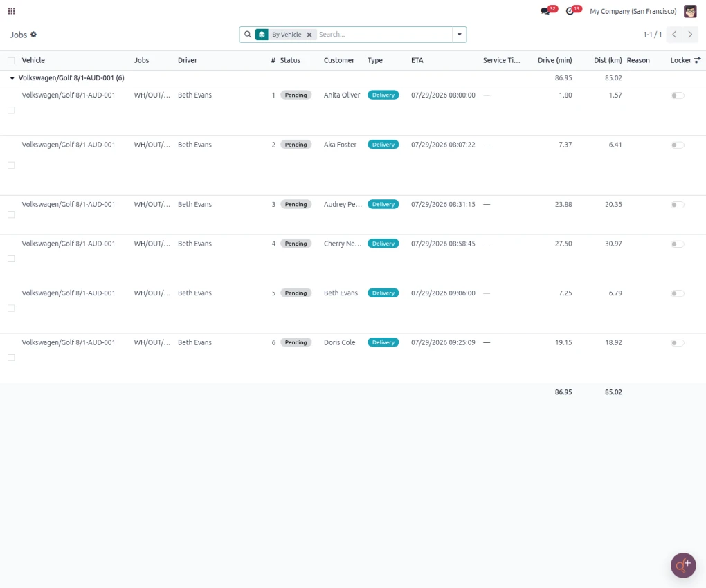Sort by the Vehicle column header
The image size is (706, 588).
coord(33,60)
